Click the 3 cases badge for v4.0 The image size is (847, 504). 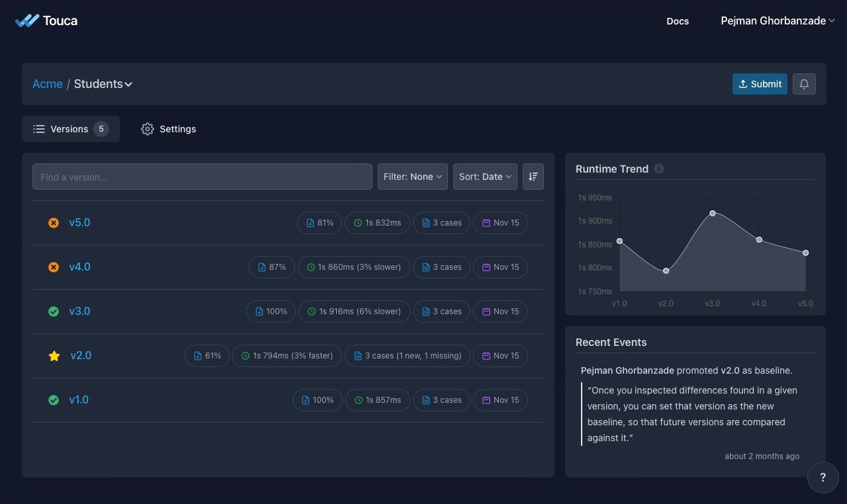[442, 267]
